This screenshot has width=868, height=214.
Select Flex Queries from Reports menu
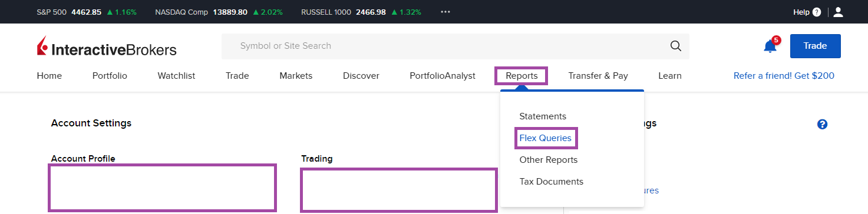tap(546, 138)
